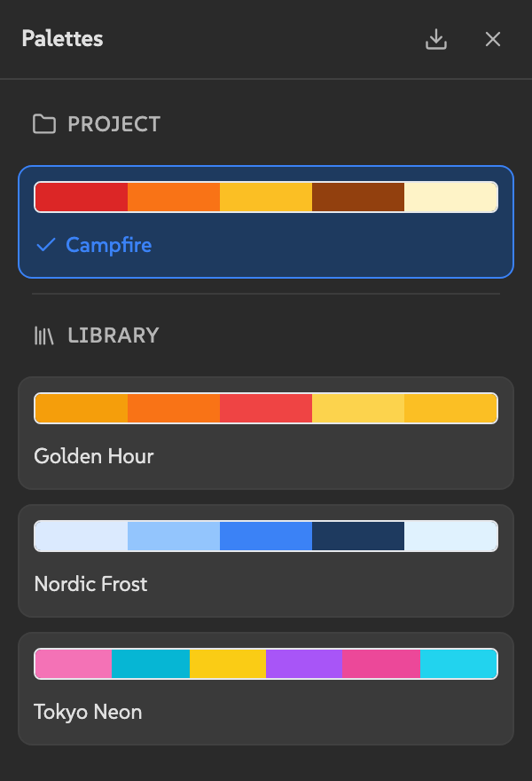Select the Golden Hour palette
Screen dimensions: 532x781
(x=266, y=432)
